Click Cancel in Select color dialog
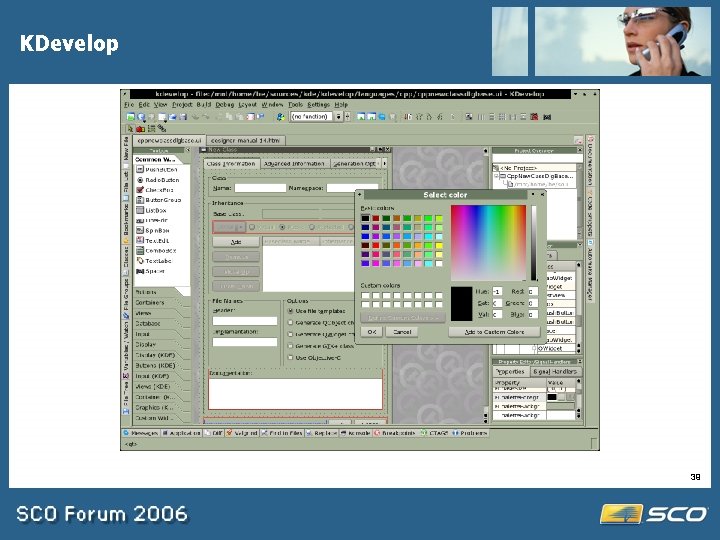Screen dimensions: 720x540 [402, 332]
